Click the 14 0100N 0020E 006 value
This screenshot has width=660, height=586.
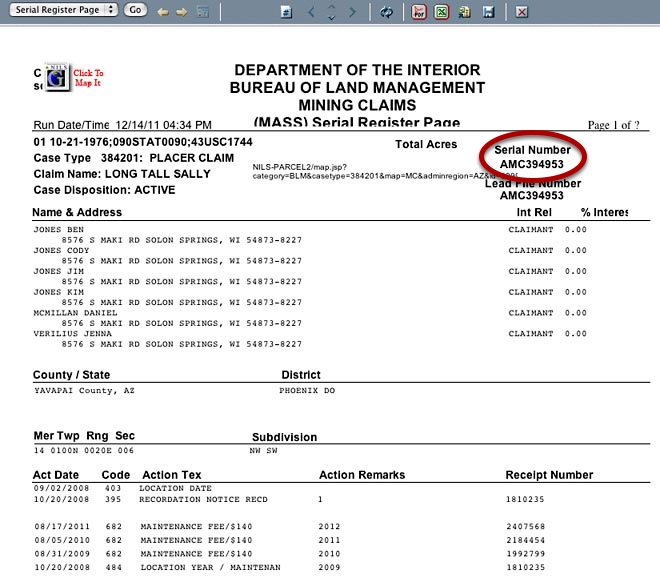point(84,450)
